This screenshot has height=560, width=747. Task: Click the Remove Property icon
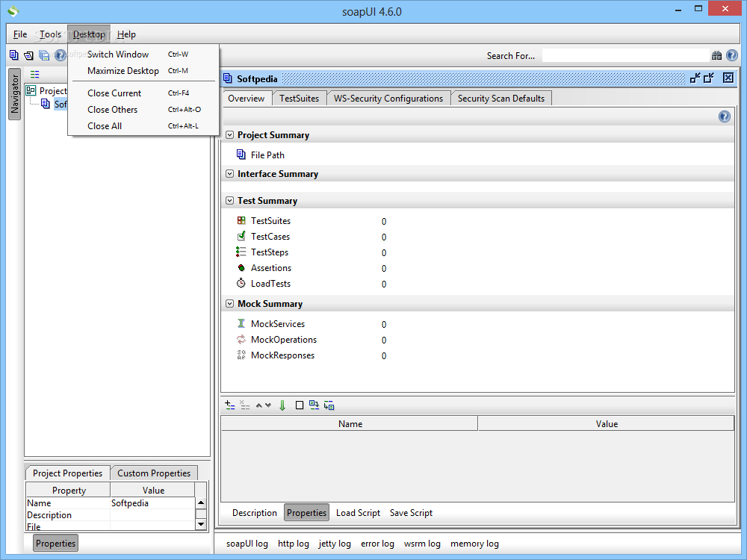click(244, 405)
